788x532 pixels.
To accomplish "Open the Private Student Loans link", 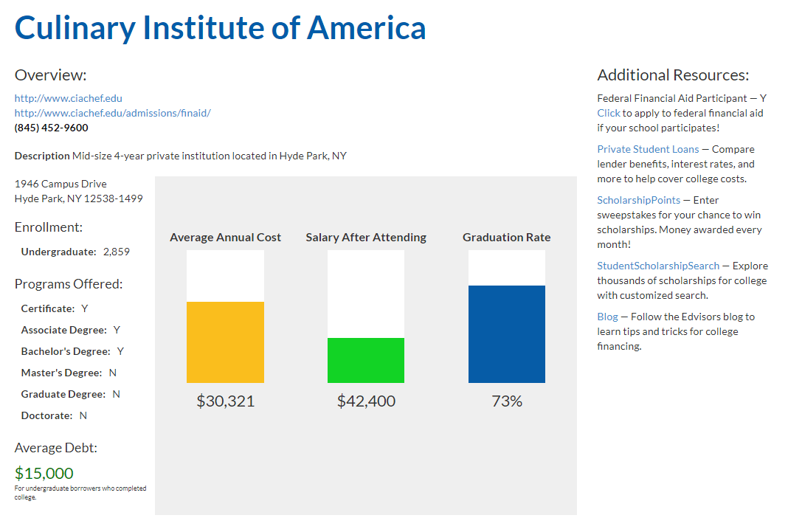I will (648, 149).
